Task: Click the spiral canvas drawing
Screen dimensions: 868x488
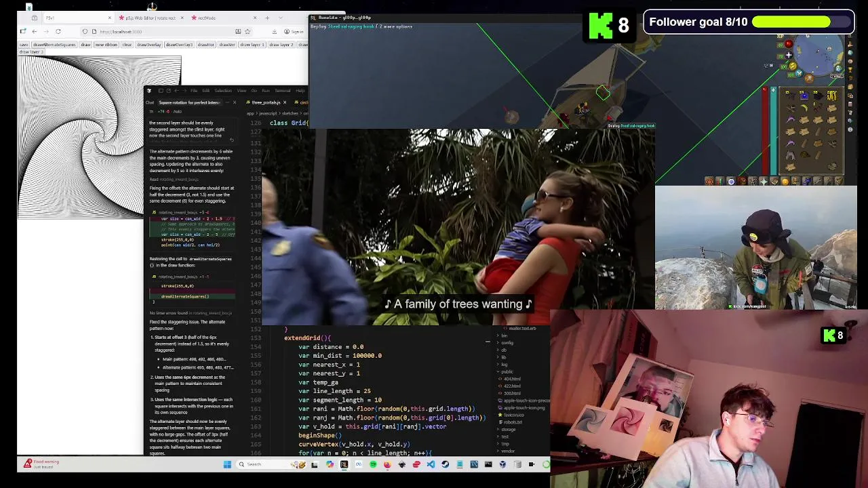Action: point(100,138)
